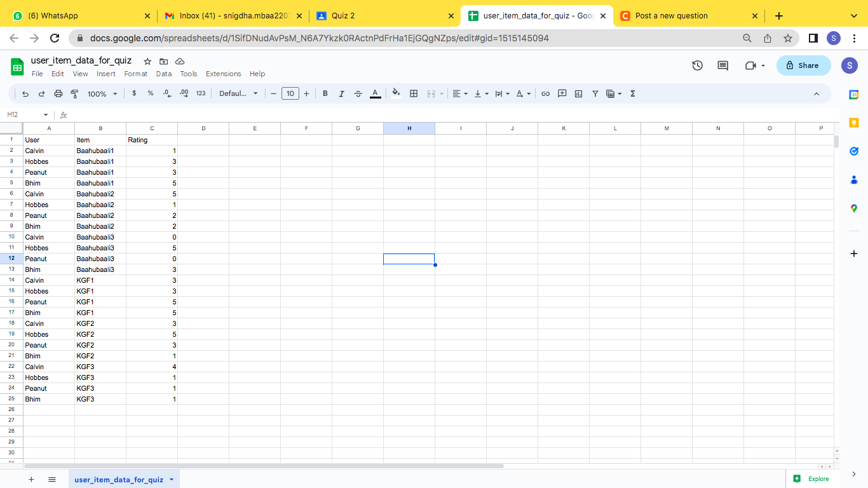Screen dimensions: 868x488
Task: Open the borders menu
Action: pos(413,93)
